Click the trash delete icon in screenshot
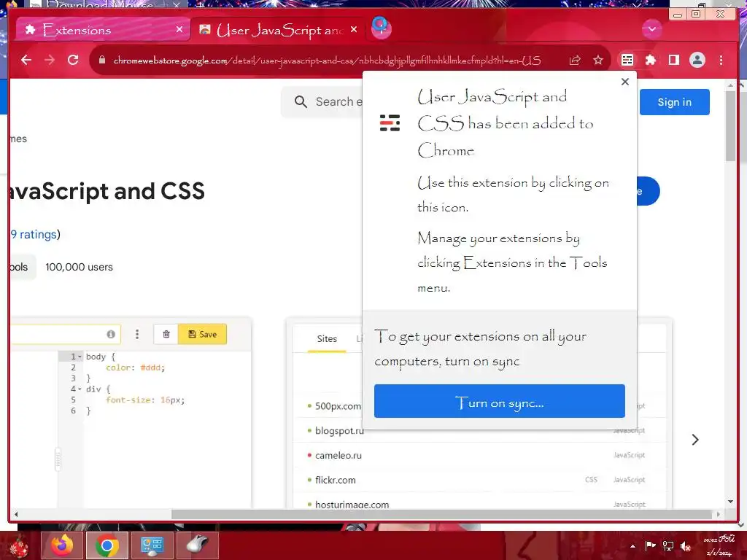 pos(166,334)
